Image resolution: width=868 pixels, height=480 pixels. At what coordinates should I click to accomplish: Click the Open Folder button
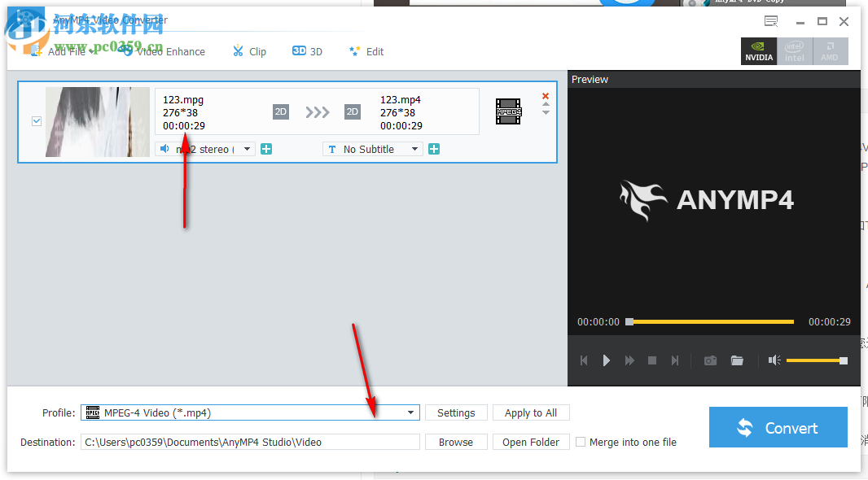pyautogui.click(x=531, y=442)
